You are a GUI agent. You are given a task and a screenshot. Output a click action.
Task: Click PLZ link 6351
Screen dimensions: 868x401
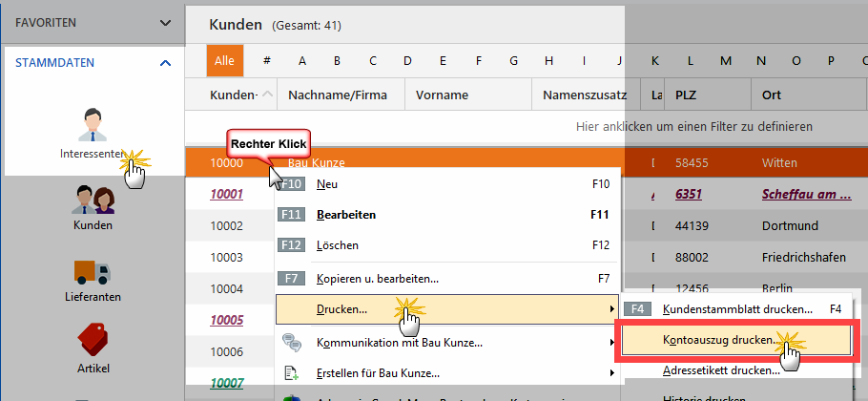click(689, 195)
